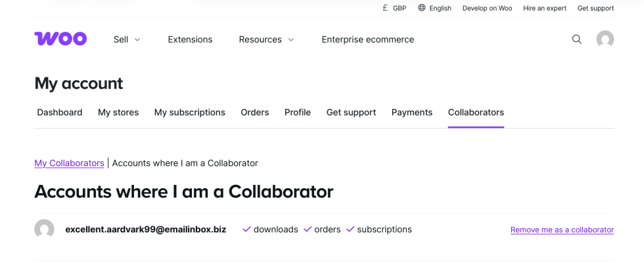Switch to the My stores tab
The height and width of the screenshot is (265, 644).
tap(118, 112)
